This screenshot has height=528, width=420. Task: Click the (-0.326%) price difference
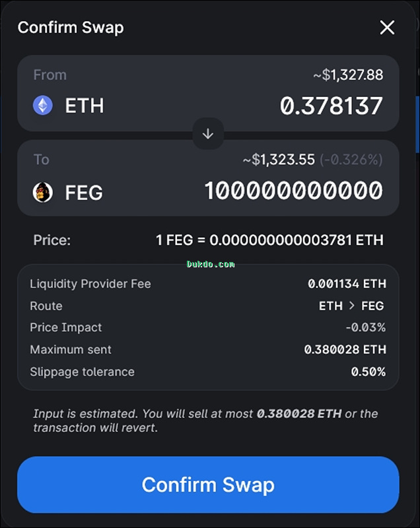click(351, 160)
